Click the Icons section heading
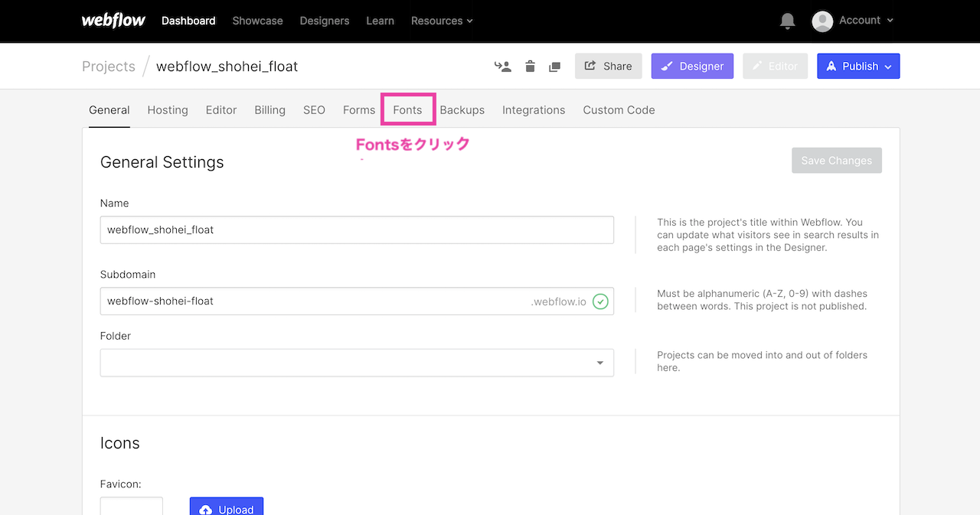 (x=120, y=443)
